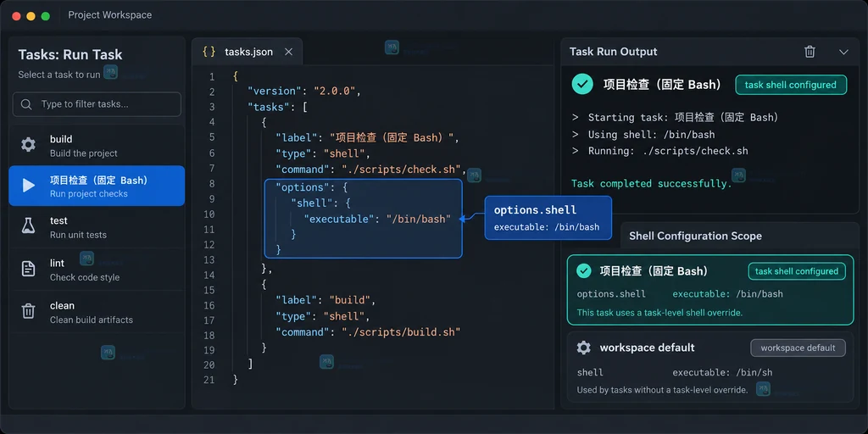Click the test task flask icon
868x434 pixels.
pos(28,226)
